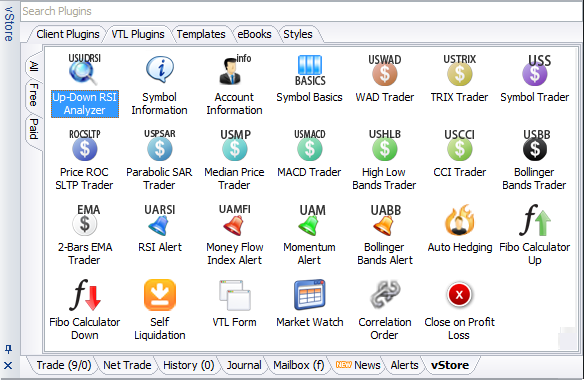
Task: Select the Correlation Order chain icon
Action: 385,295
